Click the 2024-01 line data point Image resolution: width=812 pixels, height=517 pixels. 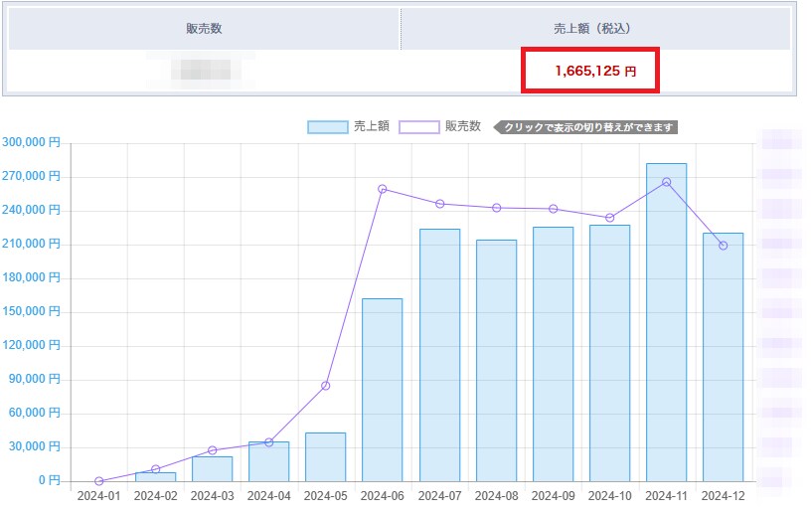pyautogui.click(x=99, y=481)
